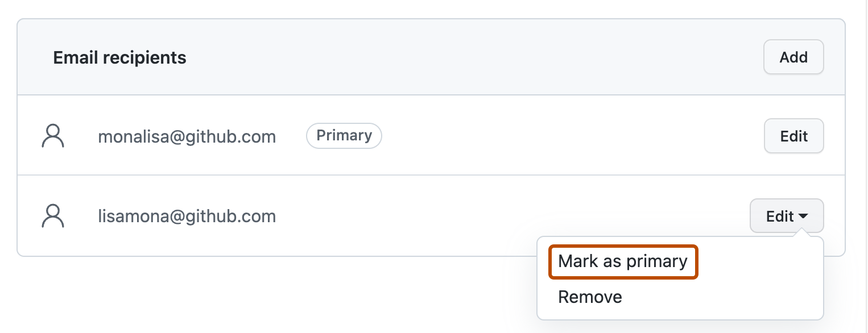Click the user avatar icon beside monalisa@github.com
This screenshot has width=868, height=333.
[53, 136]
